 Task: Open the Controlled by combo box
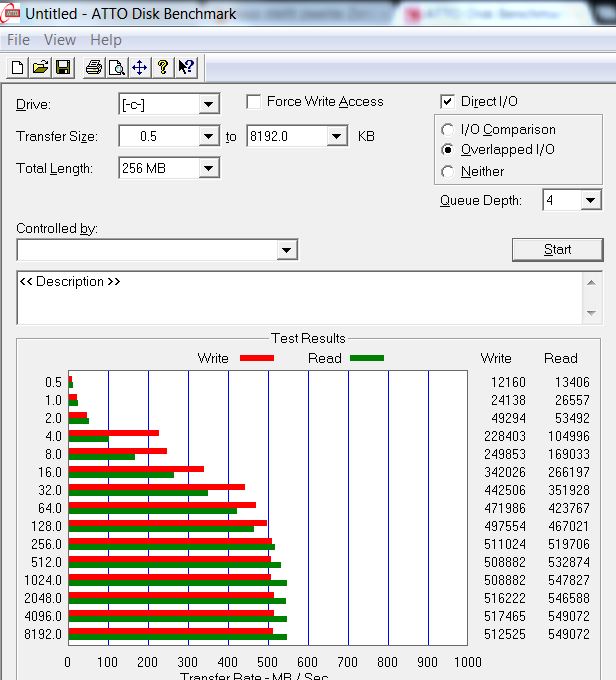click(x=157, y=250)
